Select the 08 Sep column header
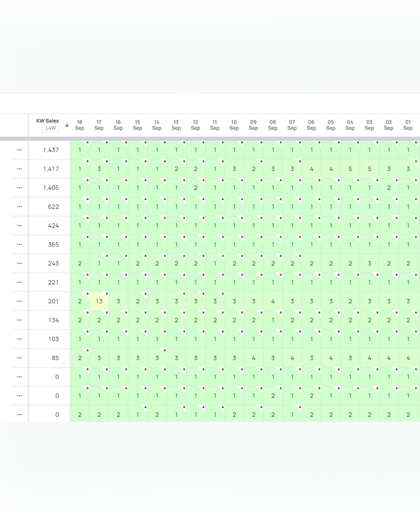The height and width of the screenshot is (513, 420). click(273, 125)
